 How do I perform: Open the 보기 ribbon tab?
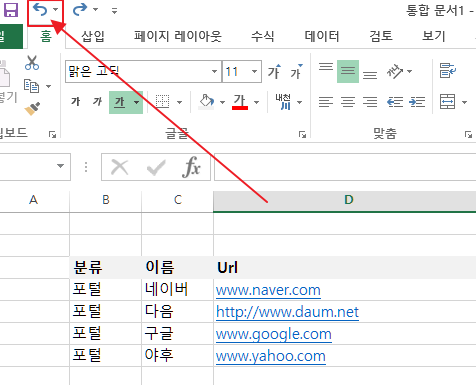pos(434,36)
